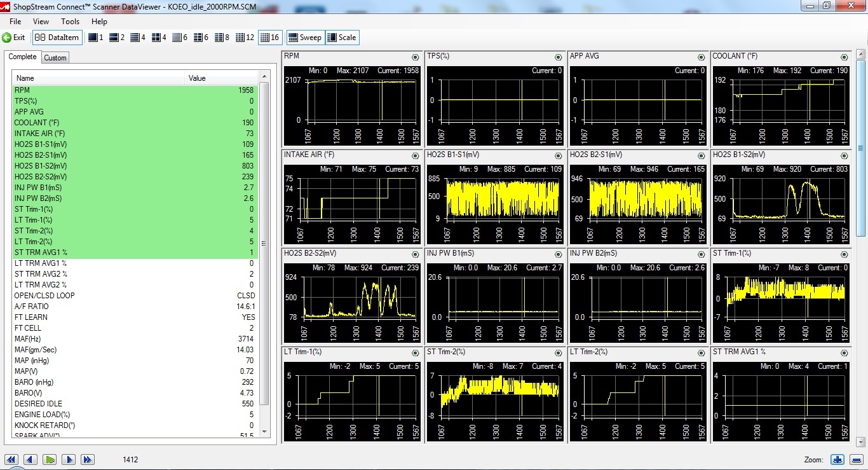Open the HO2S B2-S1 graph options icon

(702, 156)
